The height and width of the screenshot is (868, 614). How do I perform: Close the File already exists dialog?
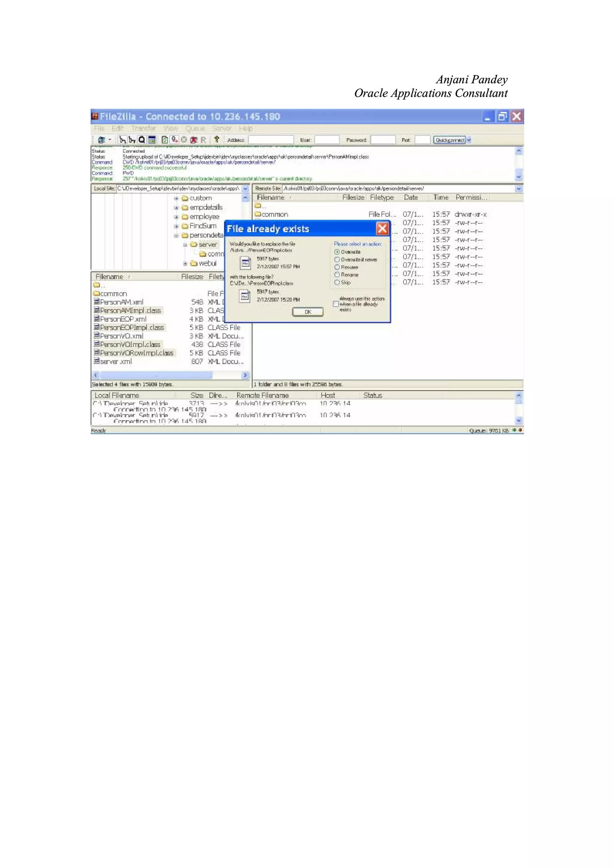coord(382,228)
